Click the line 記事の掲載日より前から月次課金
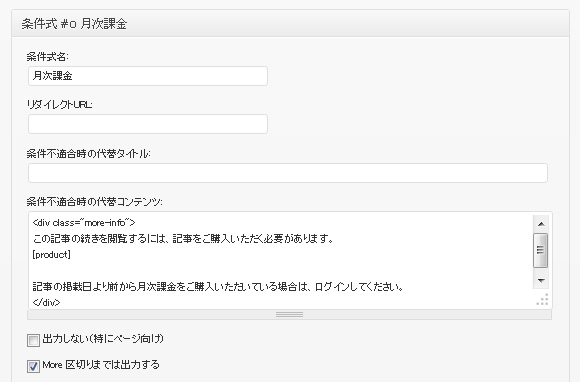Screen dimensions: 580x382 click(x=218, y=287)
